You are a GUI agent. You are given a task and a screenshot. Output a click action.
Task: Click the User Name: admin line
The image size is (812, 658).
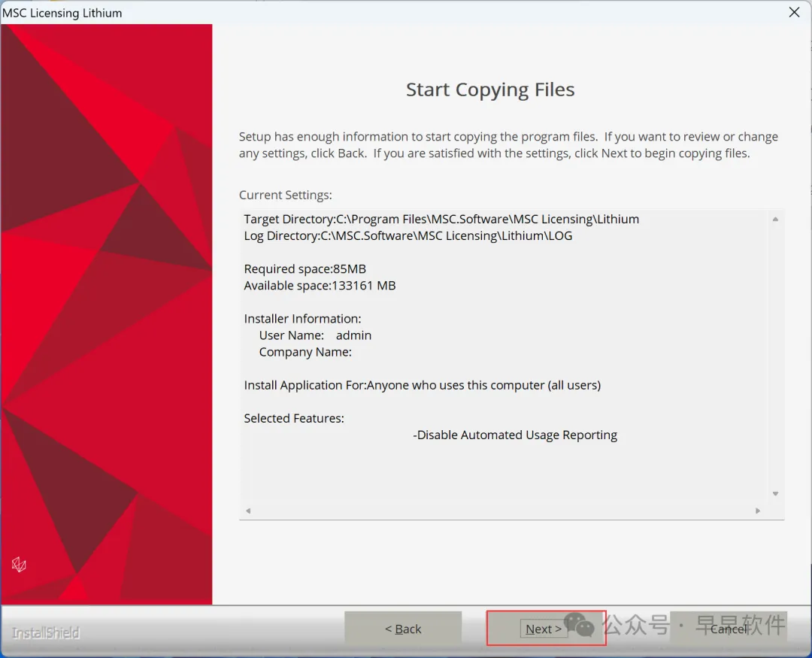click(x=315, y=335)
